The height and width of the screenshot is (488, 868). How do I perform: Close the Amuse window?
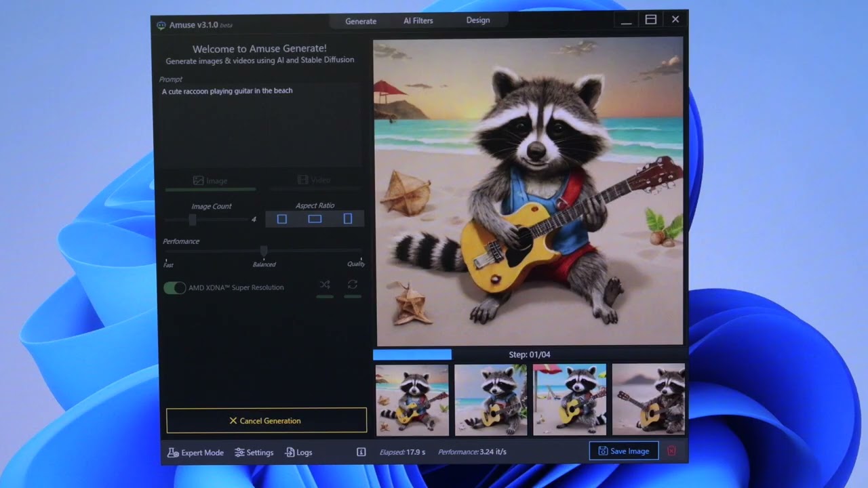click(x=675, y=20)
